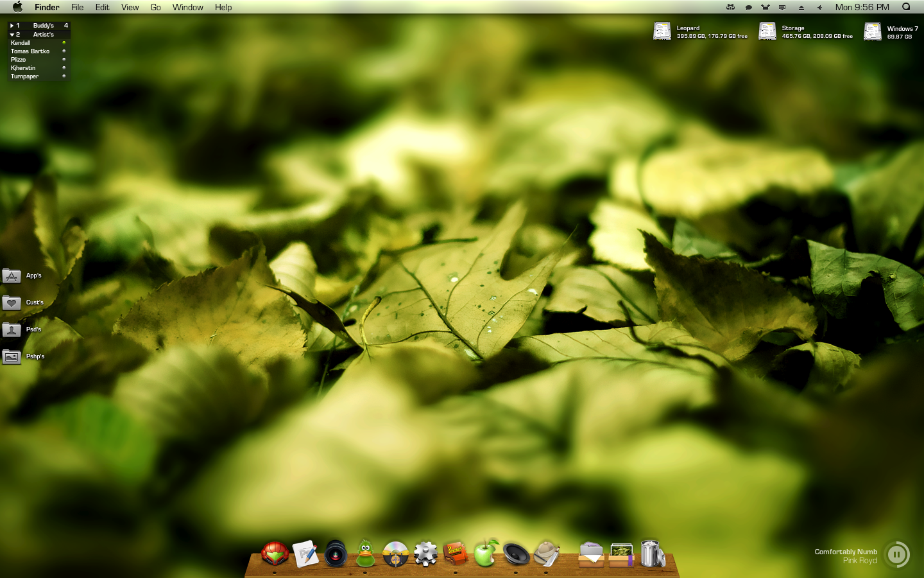Select Kjherstin in the buddy list
The height and width of the screenshot is (578, 924).
click(x=38, y=68)
